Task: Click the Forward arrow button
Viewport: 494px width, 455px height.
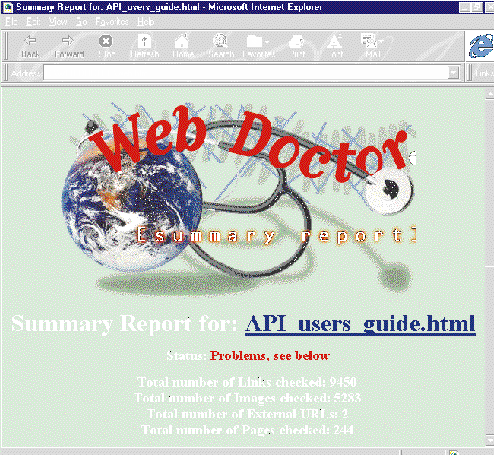Action: coord(69,46)
